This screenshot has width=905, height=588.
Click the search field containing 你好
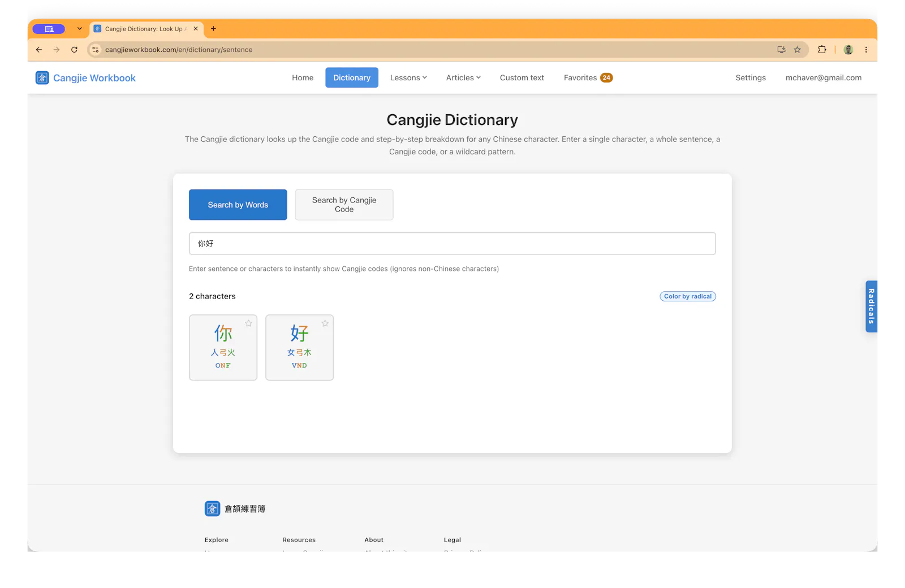(x=453, y=244)
